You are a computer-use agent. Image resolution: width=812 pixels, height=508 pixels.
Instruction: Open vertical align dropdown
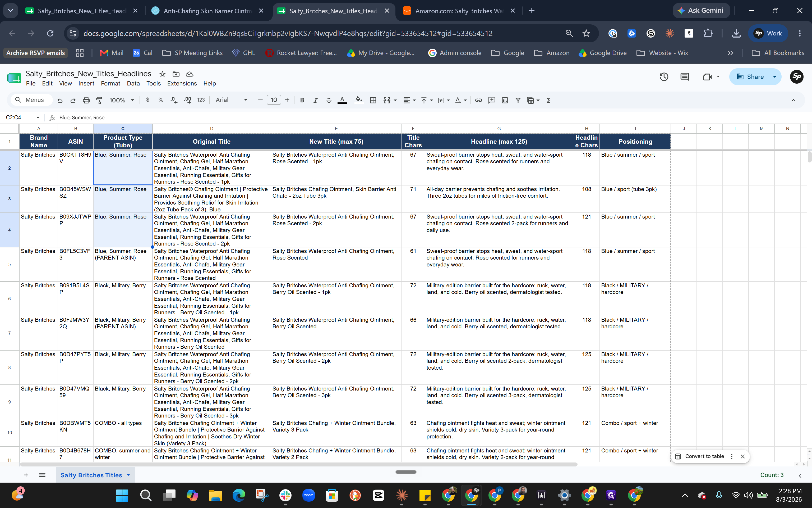[427, 100]
